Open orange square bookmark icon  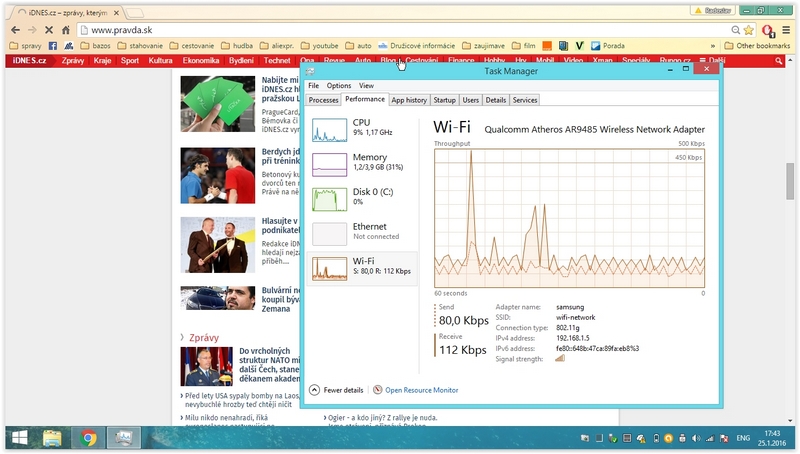tap(547, 46)
